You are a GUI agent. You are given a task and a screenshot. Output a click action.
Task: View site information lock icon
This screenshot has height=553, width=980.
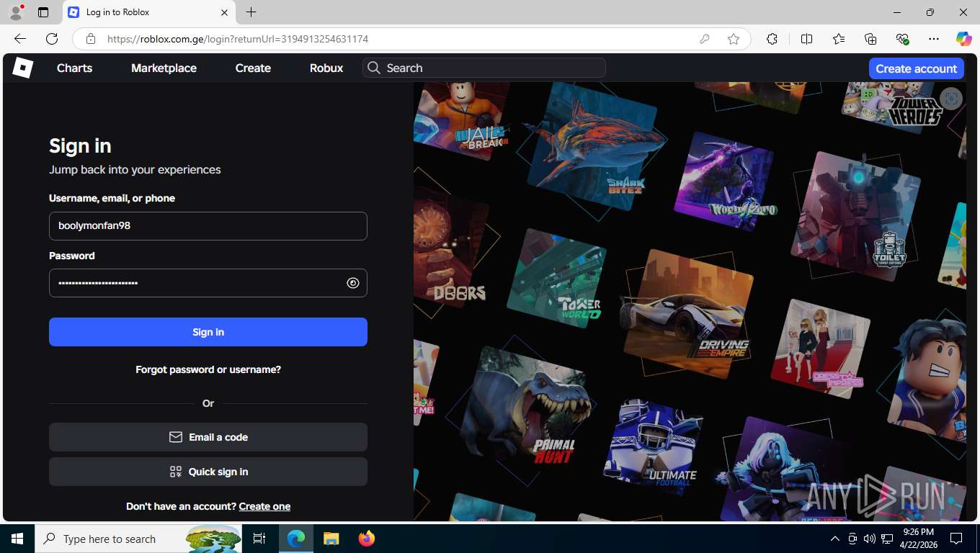coord(90,39)
